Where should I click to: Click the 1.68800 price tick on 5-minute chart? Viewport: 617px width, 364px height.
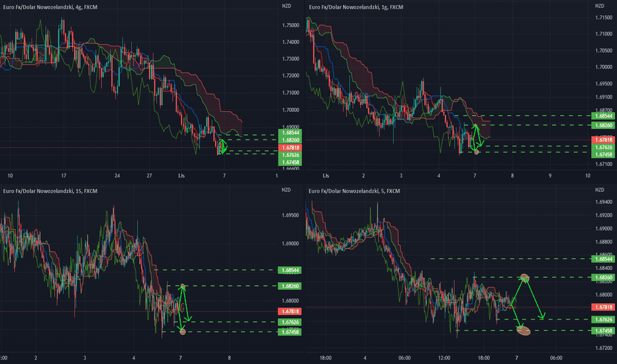click(604, 242)
